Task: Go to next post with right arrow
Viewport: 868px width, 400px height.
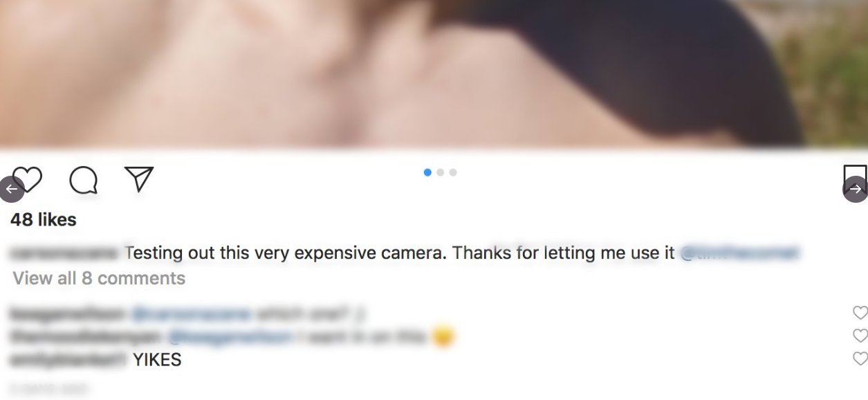Action: [x=856, y=189]
